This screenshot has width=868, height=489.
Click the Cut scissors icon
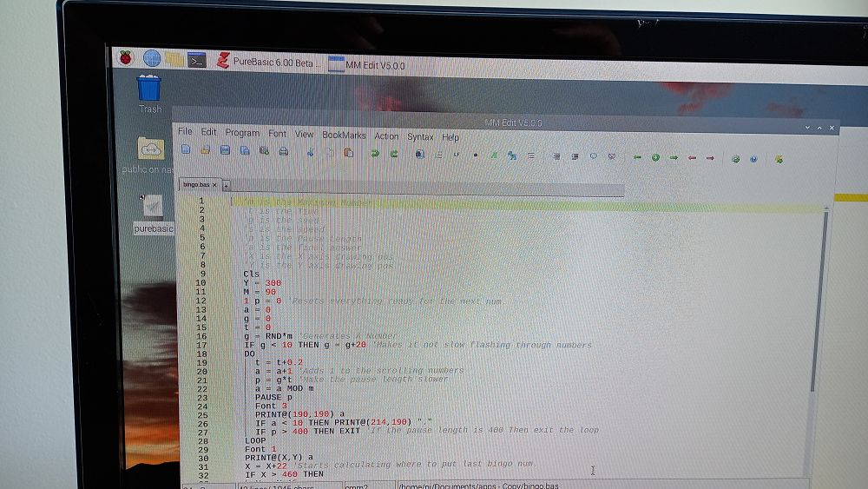(x=310, y=153)
